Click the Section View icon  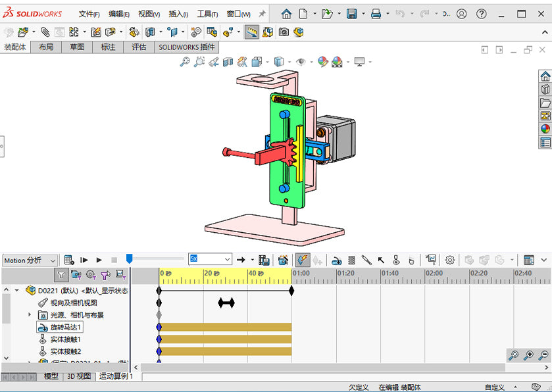(228, 62)
